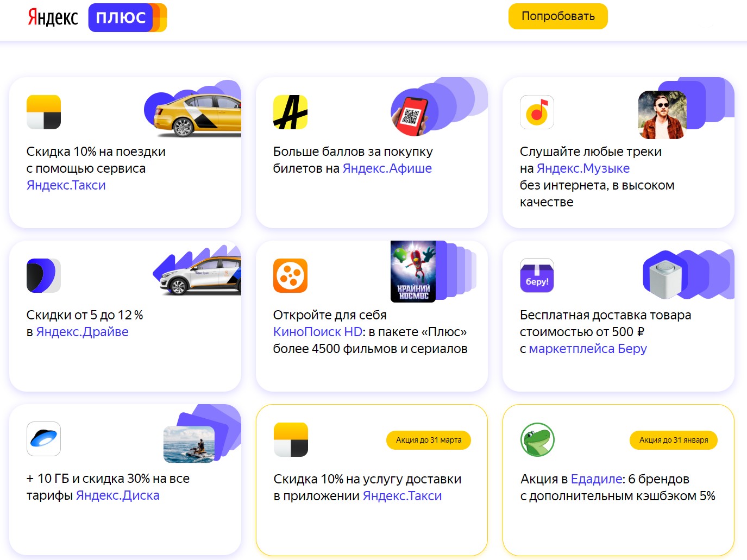This screenshot has height=560, width=747.
Task: Click text Скидка 10% на поездки
Action: coord(96,152)
